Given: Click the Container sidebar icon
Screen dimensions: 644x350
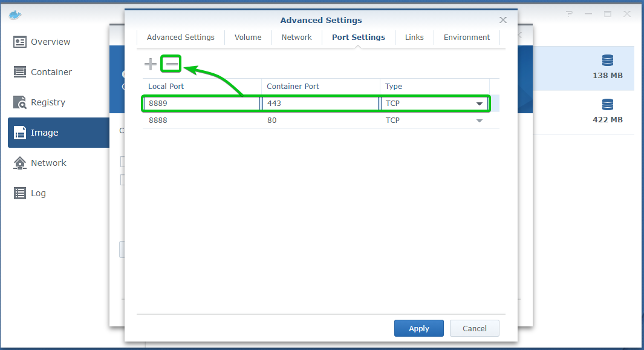Looking at the screenshot, I should click(20, 72).
